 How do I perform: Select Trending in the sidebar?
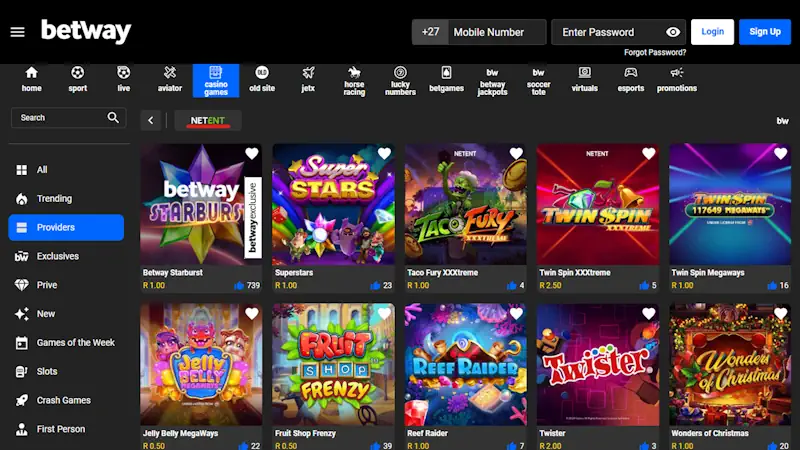tap(66, 198)
